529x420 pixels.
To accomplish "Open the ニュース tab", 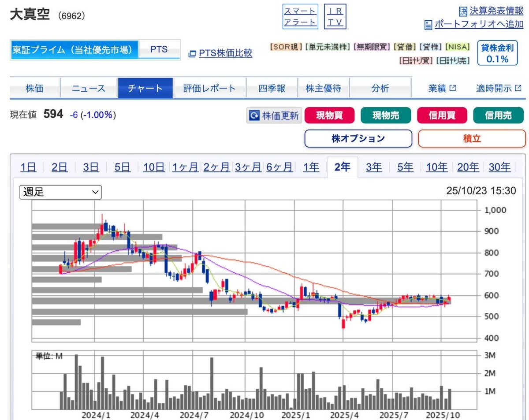I will 89,88.
